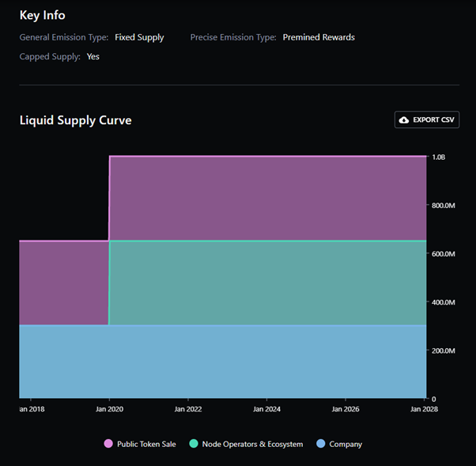Click the Fixed Supply value
This screenshot has height=466, width=476.
coord(139,37)
